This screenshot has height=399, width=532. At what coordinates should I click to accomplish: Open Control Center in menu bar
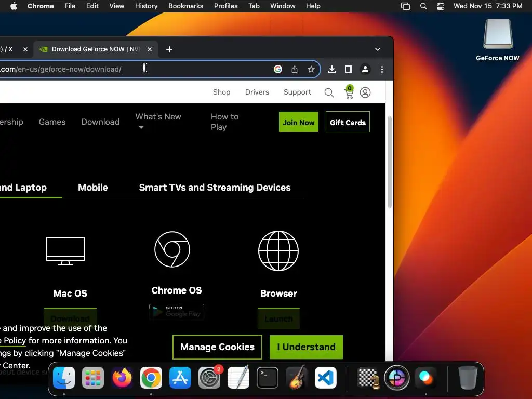(441, 6)
